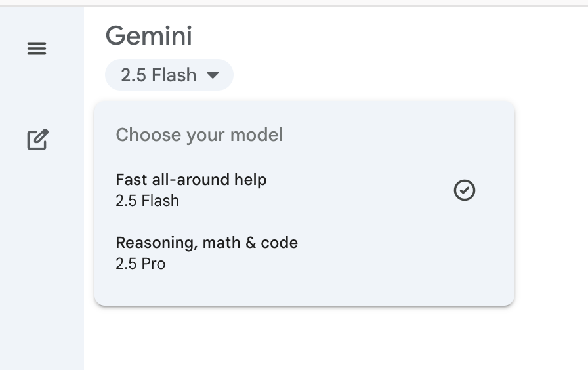The width and height of the screenshot is (588, 370).
Task: Select the "Fast all-around help" model option
Action: (x=190, y=180)
